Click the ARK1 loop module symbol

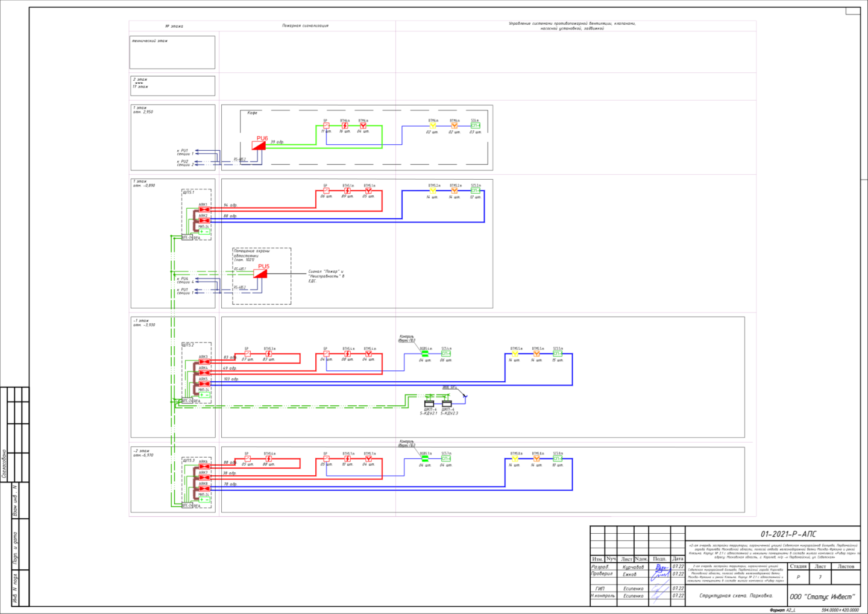tap(204, 210)
